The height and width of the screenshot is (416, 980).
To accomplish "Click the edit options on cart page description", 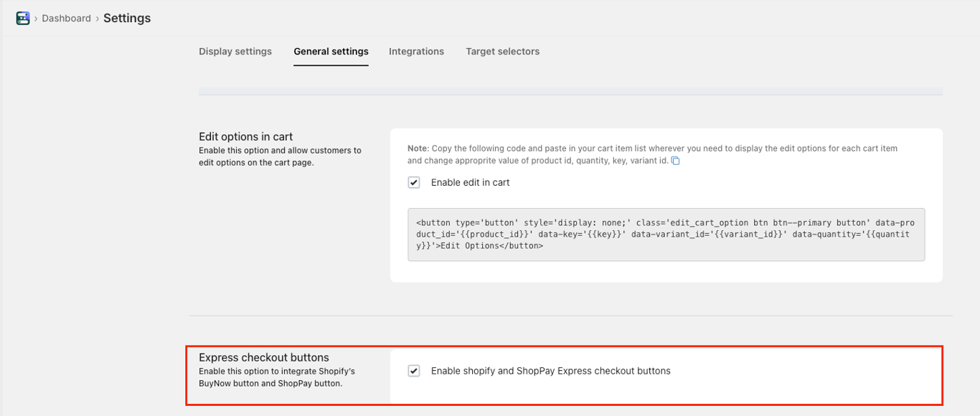I will 280,156.
